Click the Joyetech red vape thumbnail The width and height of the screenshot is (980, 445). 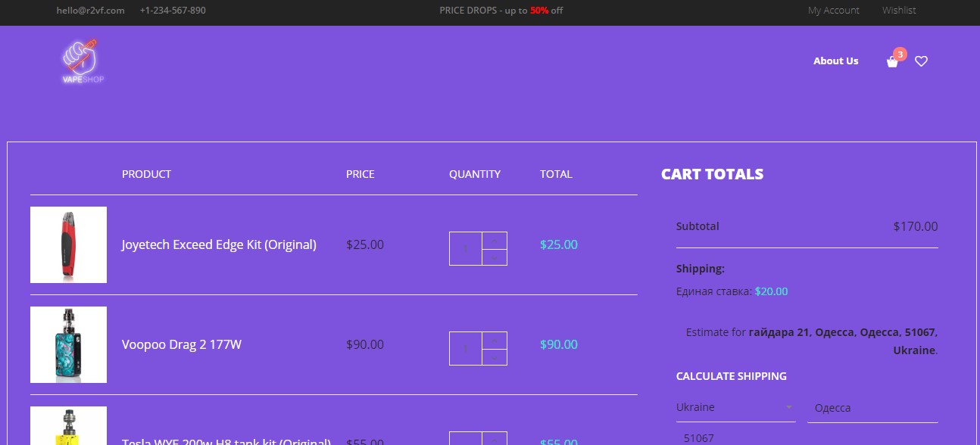coord(68,244)
